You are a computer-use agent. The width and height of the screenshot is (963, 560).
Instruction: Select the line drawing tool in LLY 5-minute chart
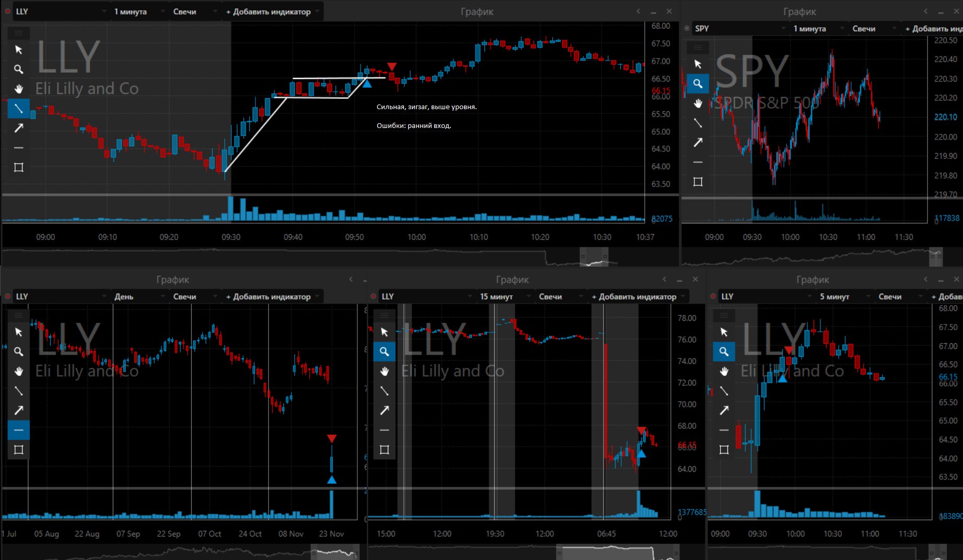(724, 391)
